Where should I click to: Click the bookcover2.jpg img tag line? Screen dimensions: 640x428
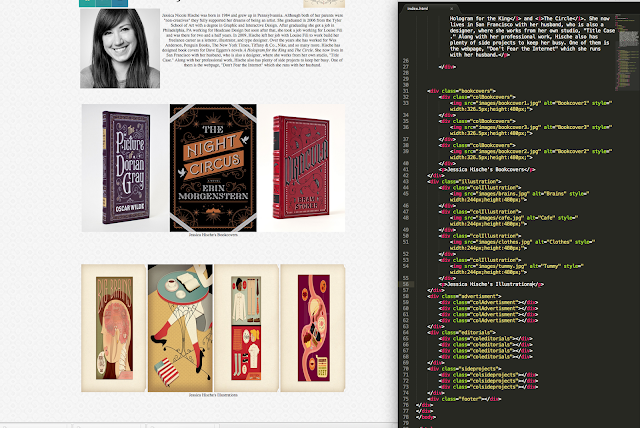click(531, 154)
